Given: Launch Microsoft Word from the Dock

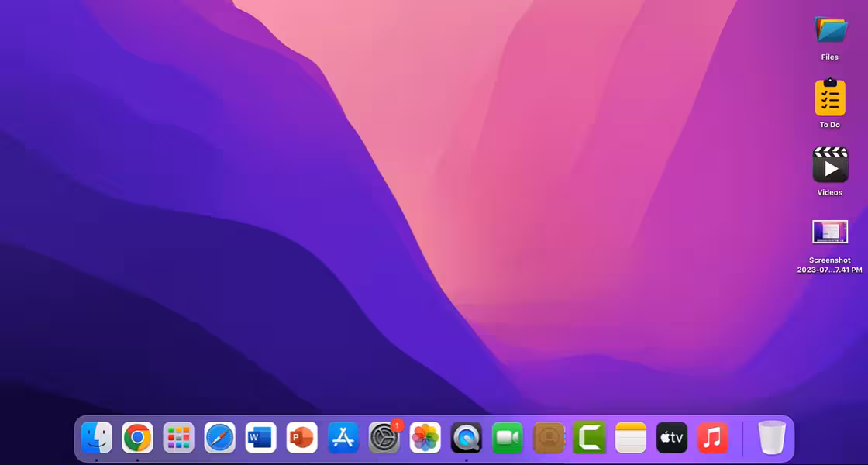Looking at the screenshot, I should (260, 437).
